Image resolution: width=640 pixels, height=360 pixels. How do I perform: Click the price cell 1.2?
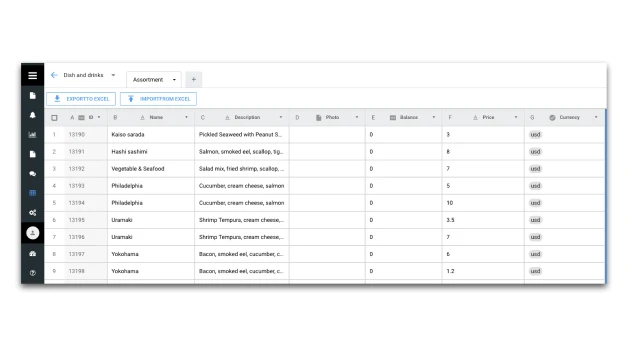tap(483, 271)
